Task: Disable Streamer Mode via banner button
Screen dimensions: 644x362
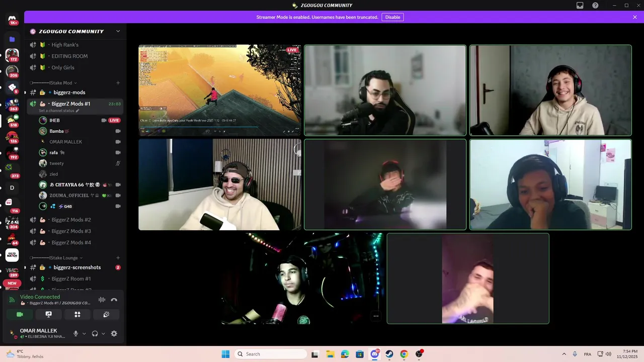Action: point(392,17)
